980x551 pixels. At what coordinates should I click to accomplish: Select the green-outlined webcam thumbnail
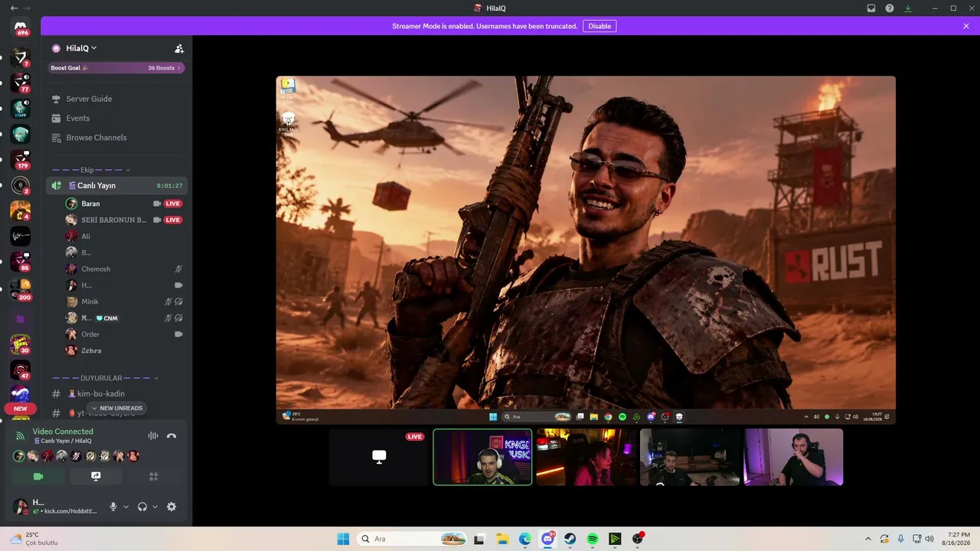coord(482,457)
